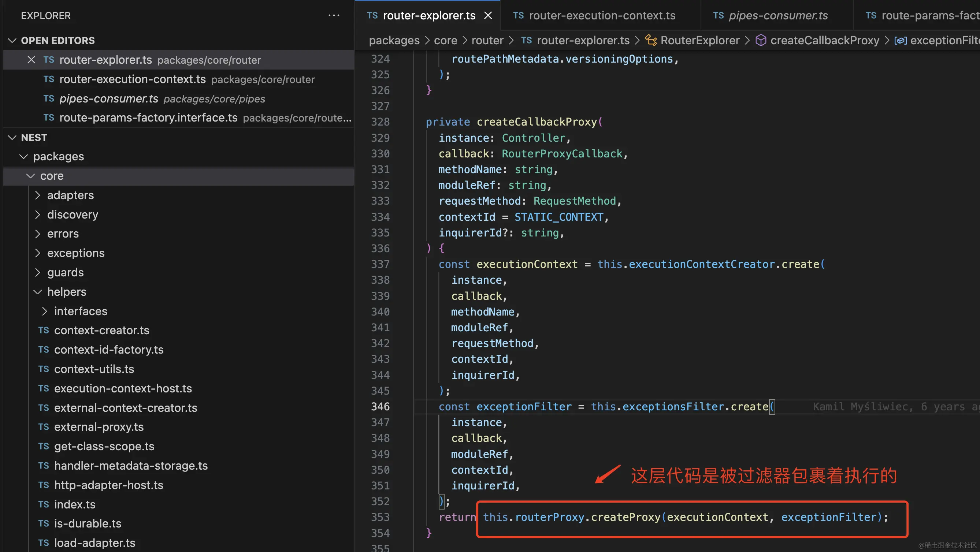The image size is (980, 552).
Task: Collapse the NEST workspace section
Action: tap(12, 137)
